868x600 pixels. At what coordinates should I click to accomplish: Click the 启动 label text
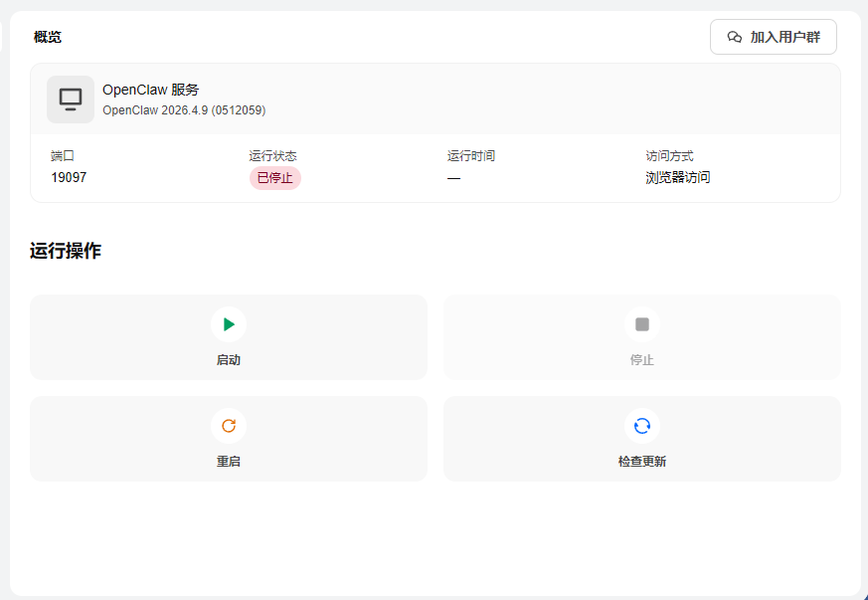pos(229,360)
